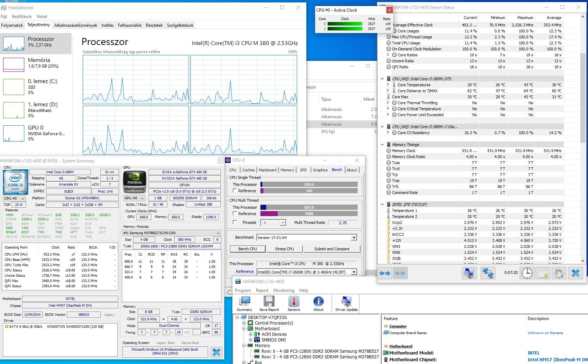Click the NVIDIA GeForce logo in System Summary
Screen dimensions: 588x364
tap(135, 182)
